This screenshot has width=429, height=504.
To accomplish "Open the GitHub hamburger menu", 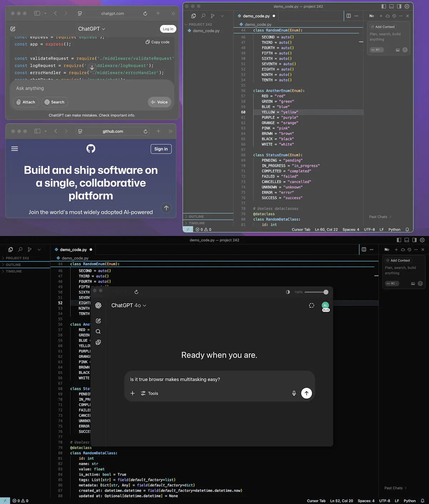I will [x=15, y=149].
